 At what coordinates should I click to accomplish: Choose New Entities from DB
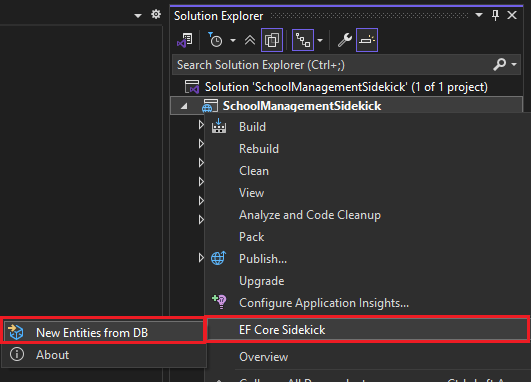tap(103, 333)
